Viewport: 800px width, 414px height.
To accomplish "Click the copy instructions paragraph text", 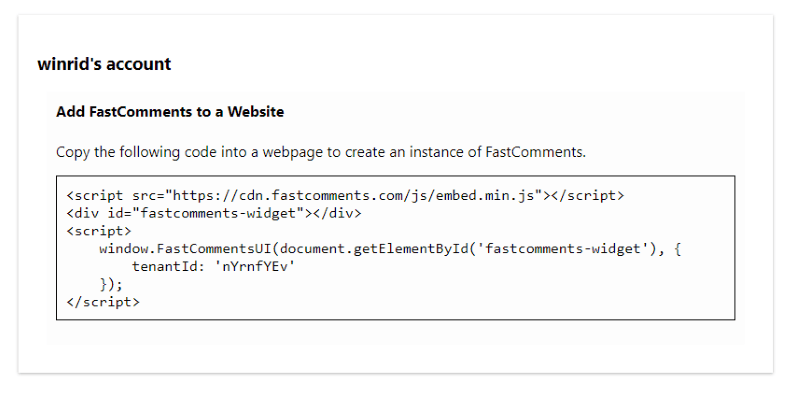I will pos(320,152).
